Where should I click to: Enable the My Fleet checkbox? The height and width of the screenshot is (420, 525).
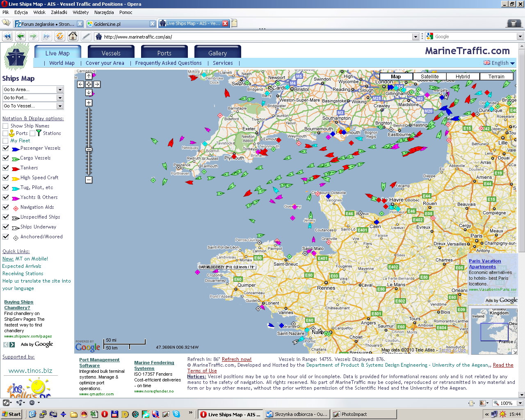coord(5,141)
